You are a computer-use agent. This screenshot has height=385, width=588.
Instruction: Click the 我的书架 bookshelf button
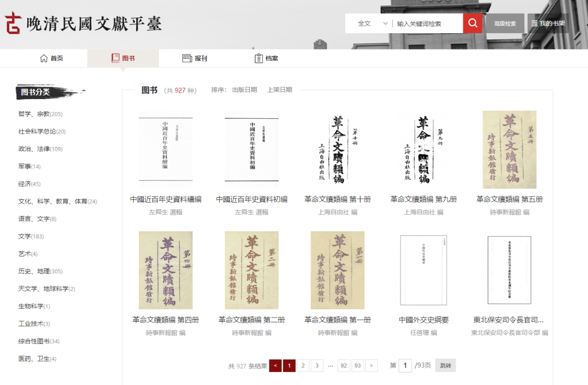548,23
